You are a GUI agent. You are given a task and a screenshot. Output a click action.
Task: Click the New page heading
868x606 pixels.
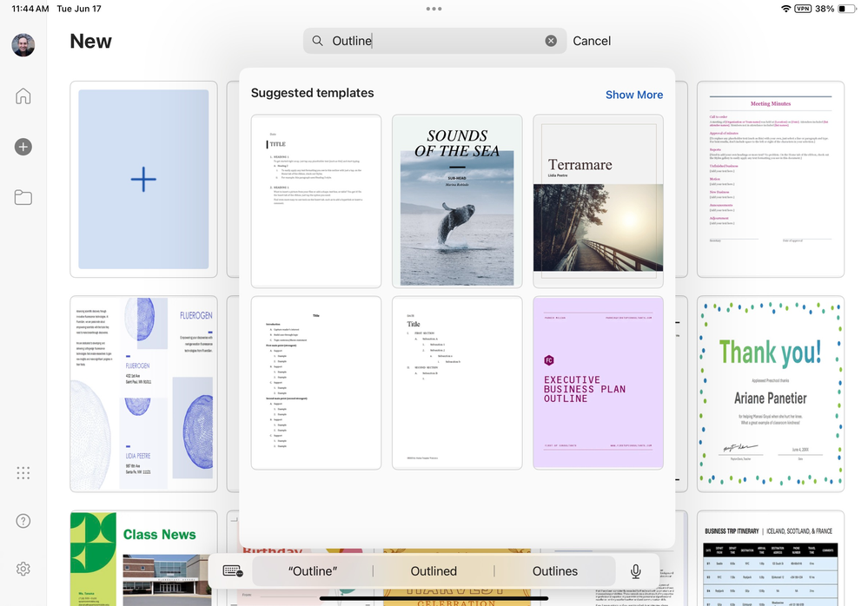click(90, 41)
